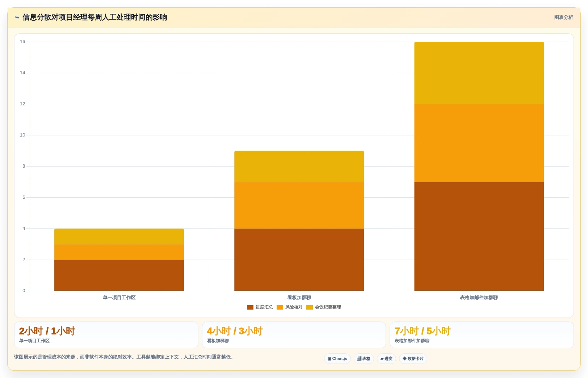Click the footnote sentence starting 该图展示的是管理成本
Viewport: 588px width, 378px height.
click(x=125, y=357)
